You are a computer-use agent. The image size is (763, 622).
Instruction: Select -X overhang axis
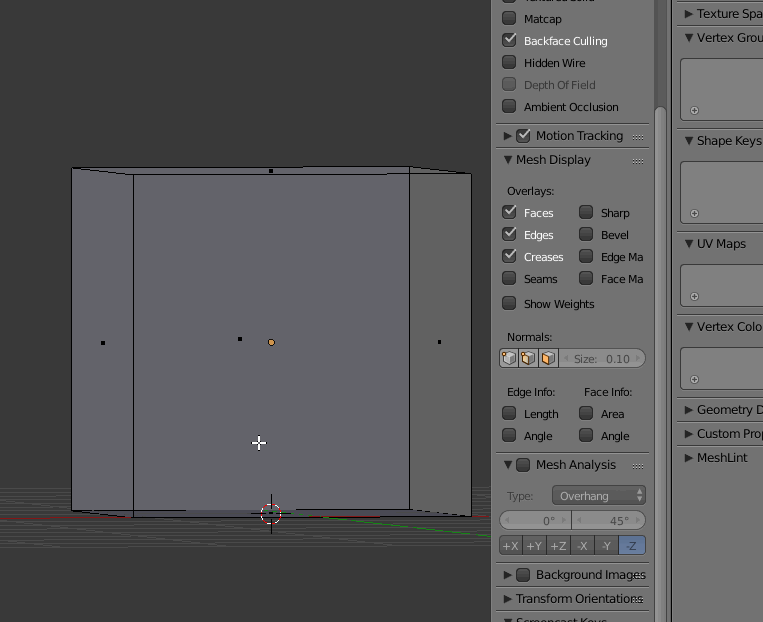pos(582,546)
